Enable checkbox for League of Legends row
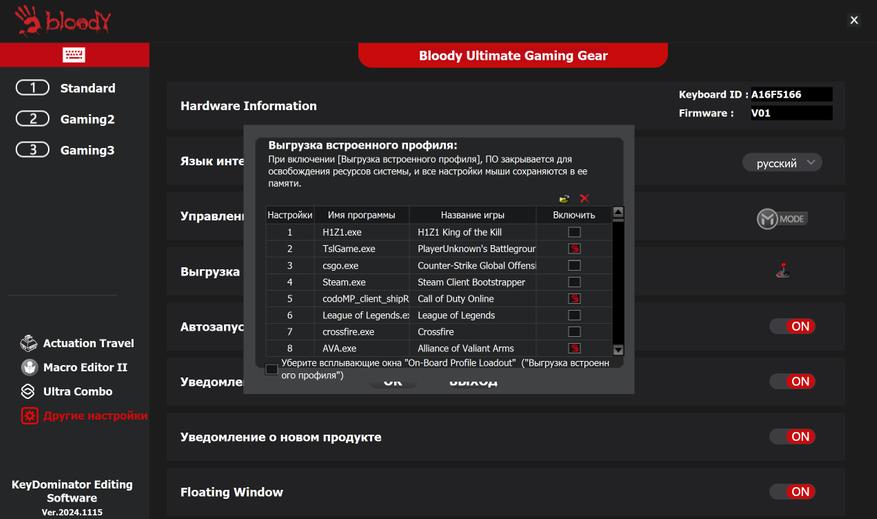Image resolution: width=877 pixels, height=519 pixels. click(x=574, y=315)
